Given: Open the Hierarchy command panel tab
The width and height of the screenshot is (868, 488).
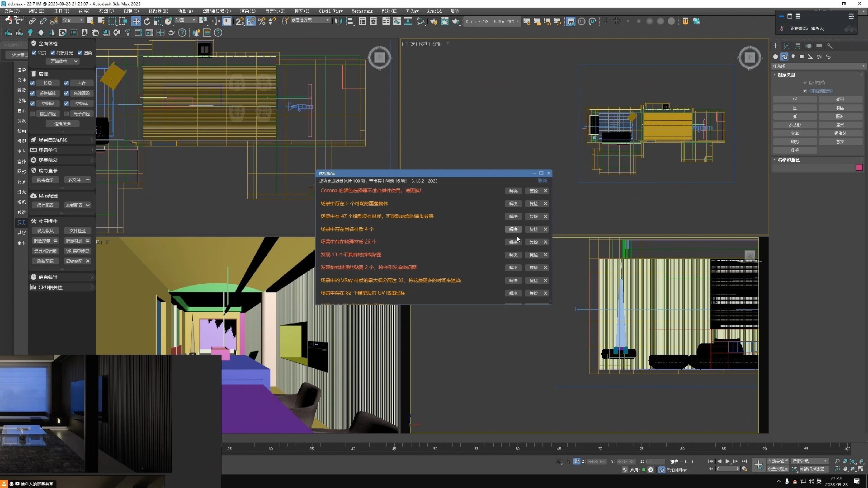Looking at the screenshot, I should click(x=797, y=46).
